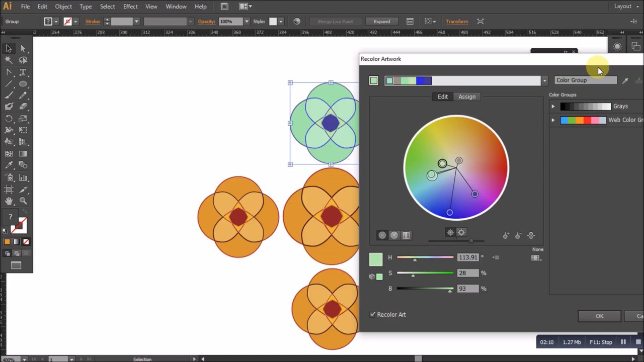This screenshot has height=362, width=644.
Task: Uncheck the Recolor Art checkbox
Action: tap(373, 315)
